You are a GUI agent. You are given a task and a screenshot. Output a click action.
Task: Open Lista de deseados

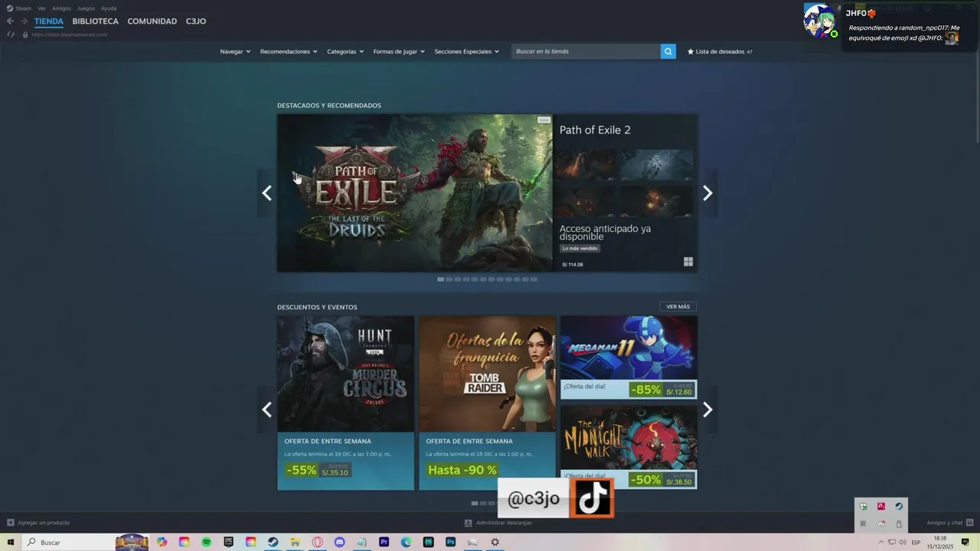(x=720, y=51)
